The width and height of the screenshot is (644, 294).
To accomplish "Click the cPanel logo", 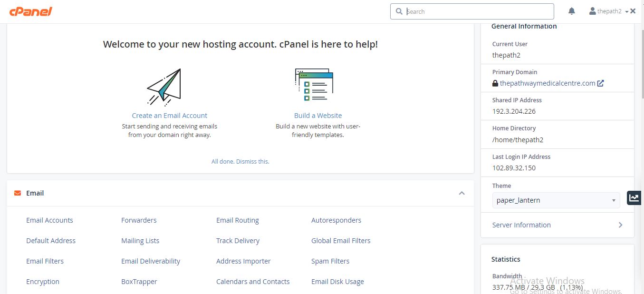I will click(x=30, y=11).
